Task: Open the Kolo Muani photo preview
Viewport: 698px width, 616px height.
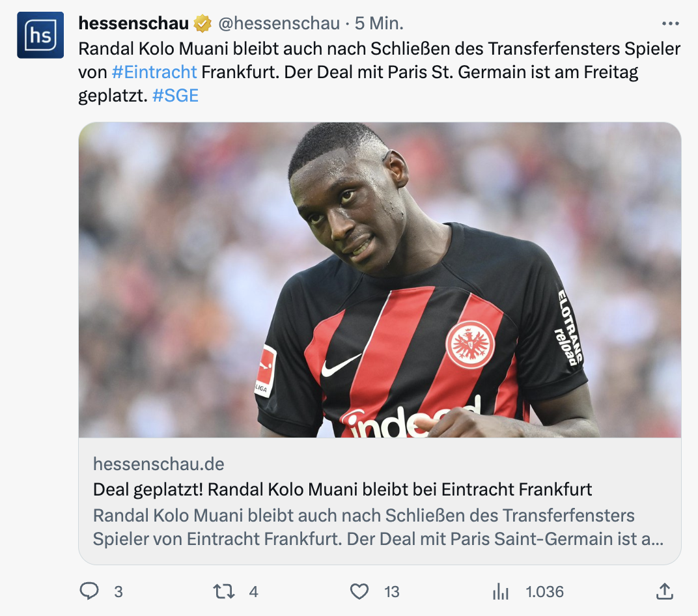Action: 380,280
